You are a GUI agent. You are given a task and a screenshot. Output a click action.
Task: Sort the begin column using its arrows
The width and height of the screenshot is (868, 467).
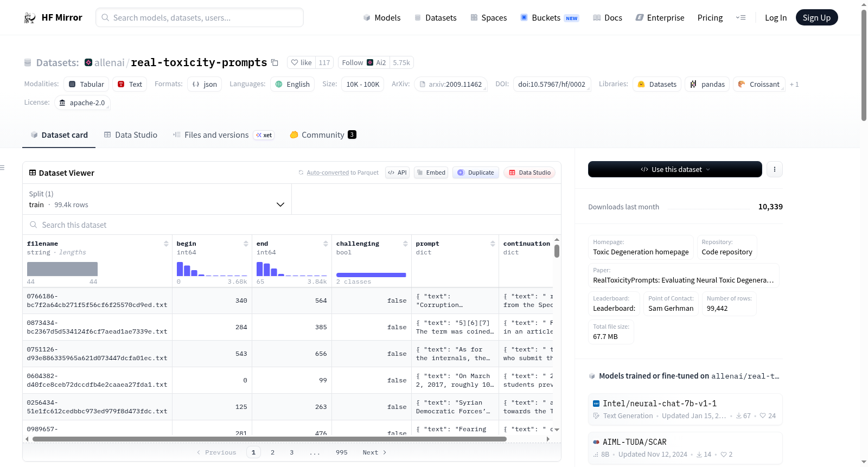pyautogui.click(x=246, y=244)
